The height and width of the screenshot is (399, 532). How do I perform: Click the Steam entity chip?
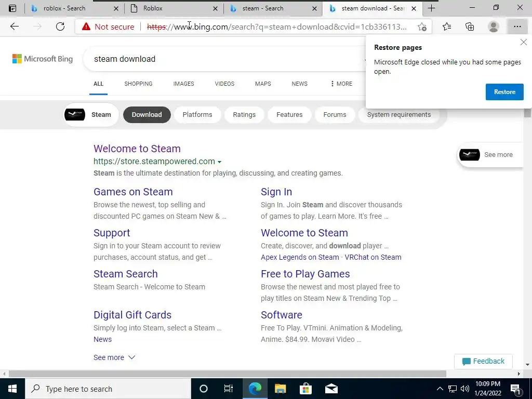click(90, 115)
